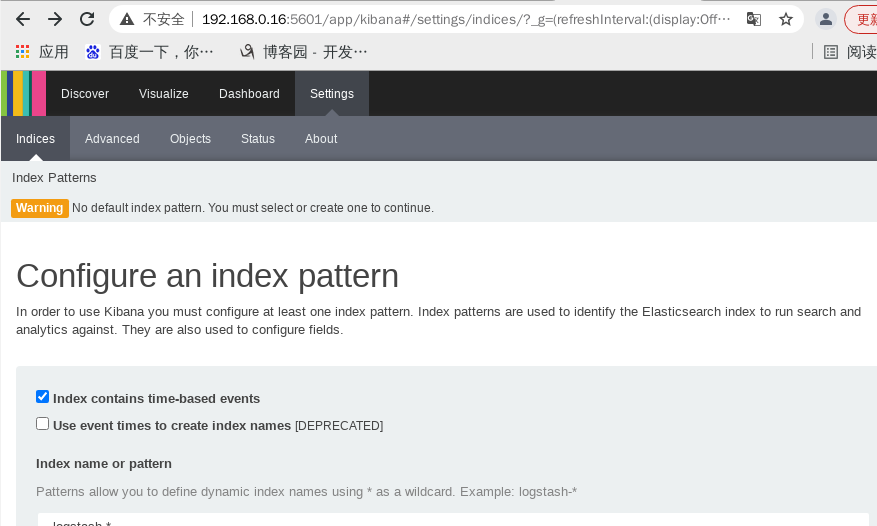The image size is (877, 526).
Task: Click the browser address bar URL
Action: 465,20
